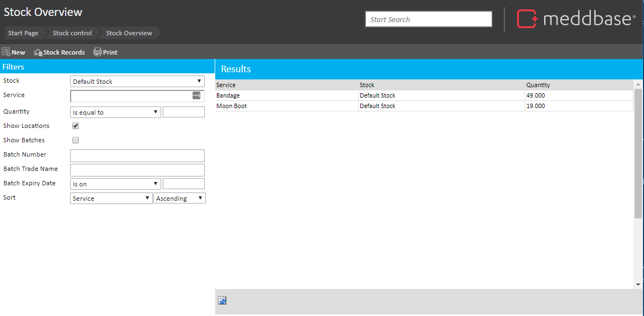Change the Ascending sort order dropdown
The image size is (644, 316).
pos(179,199)
